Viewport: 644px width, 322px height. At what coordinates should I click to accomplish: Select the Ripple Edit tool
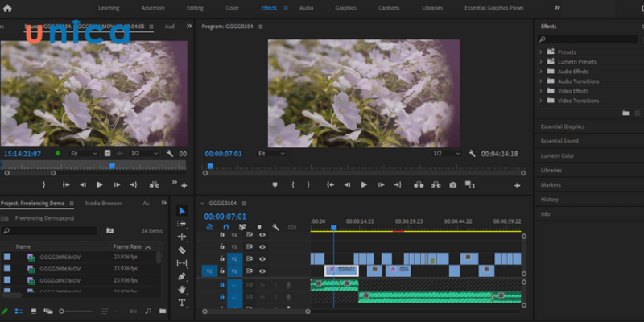point(182,237)
